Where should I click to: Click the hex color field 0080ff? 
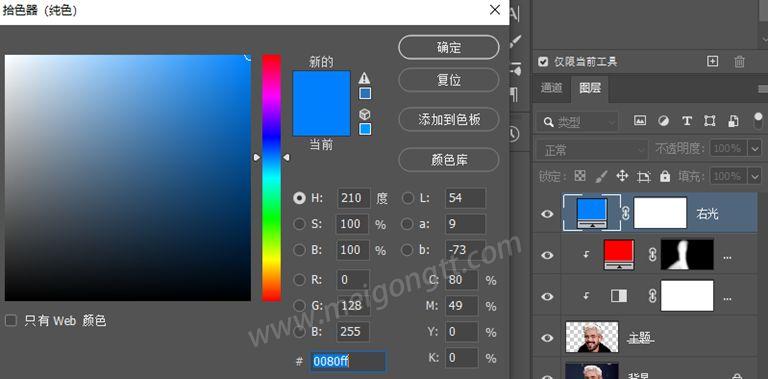coord(347,361)
